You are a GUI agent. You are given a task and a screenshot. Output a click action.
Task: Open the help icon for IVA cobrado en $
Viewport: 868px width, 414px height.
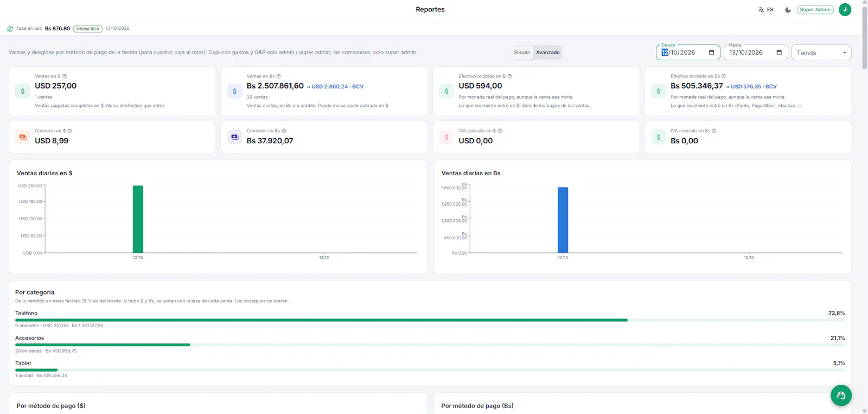[x=500, y=131]
